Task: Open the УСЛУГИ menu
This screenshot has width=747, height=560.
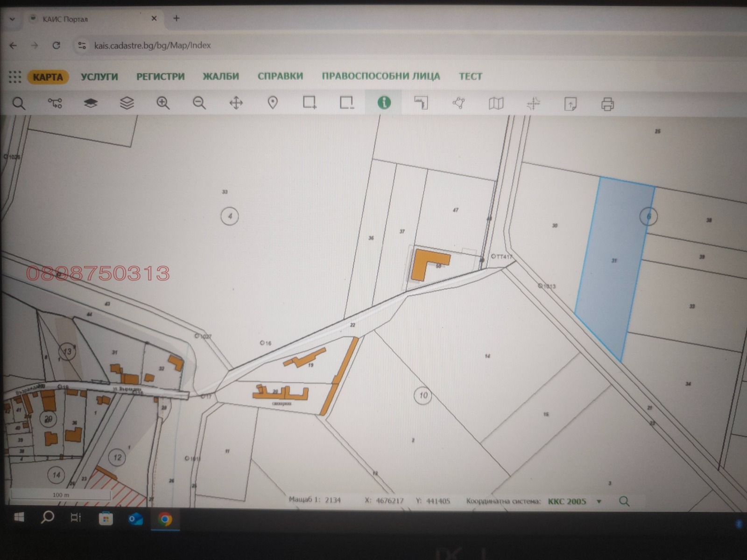Action: 99,77
